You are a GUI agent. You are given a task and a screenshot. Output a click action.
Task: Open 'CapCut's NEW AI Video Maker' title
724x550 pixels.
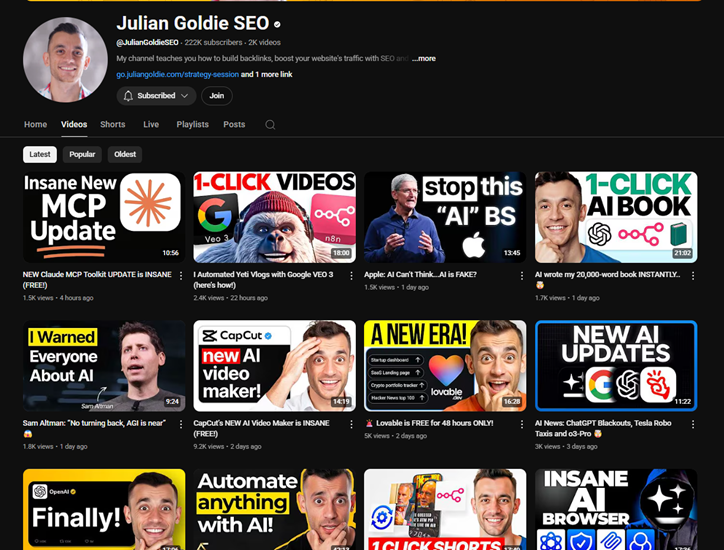(x=261, y=428)
